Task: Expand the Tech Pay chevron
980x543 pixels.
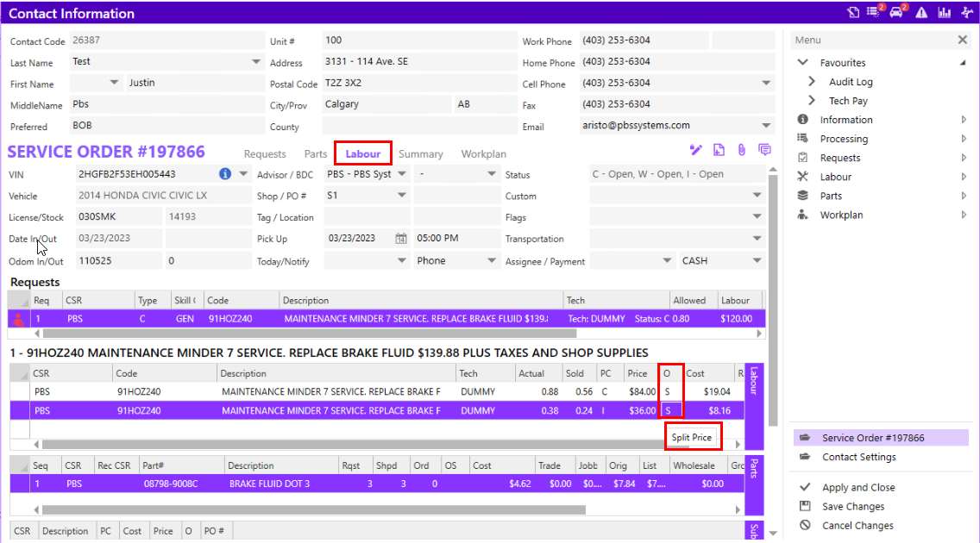Action: pyautogui.click(x=812, y=101)
